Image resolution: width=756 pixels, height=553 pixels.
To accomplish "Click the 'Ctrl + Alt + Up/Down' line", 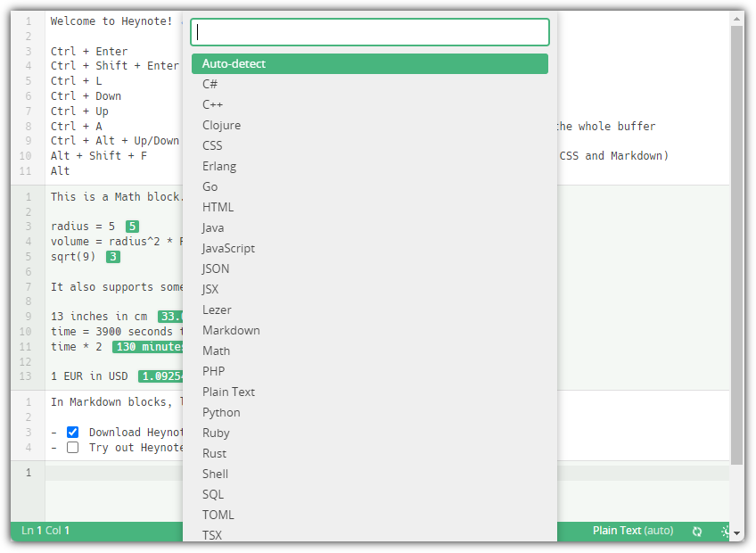I will [x=115, y=141].
